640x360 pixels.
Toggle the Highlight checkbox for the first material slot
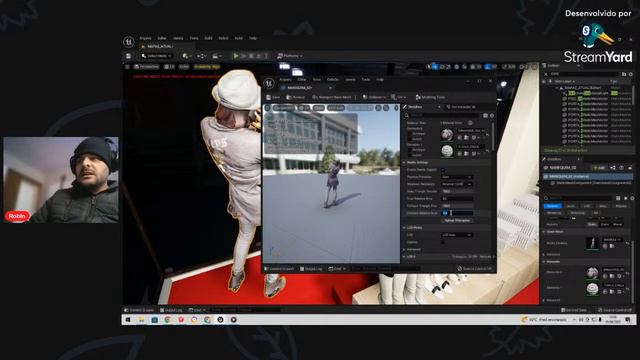pos(409,133)
